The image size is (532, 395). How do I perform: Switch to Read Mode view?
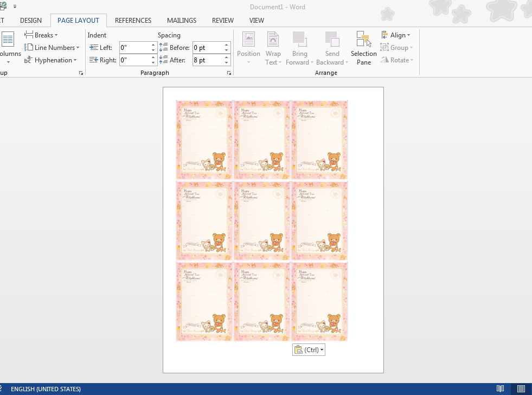click(x=500, y=389)
